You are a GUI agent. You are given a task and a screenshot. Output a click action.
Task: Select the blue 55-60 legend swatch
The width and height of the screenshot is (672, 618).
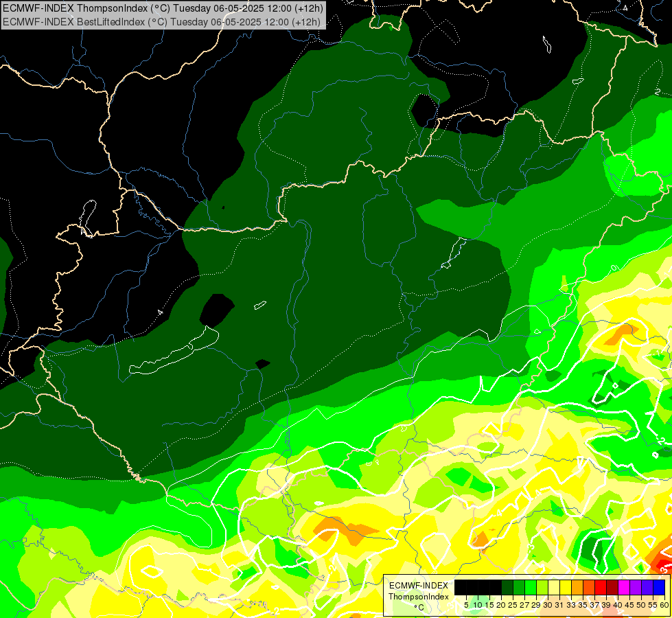tap(659, 587)
